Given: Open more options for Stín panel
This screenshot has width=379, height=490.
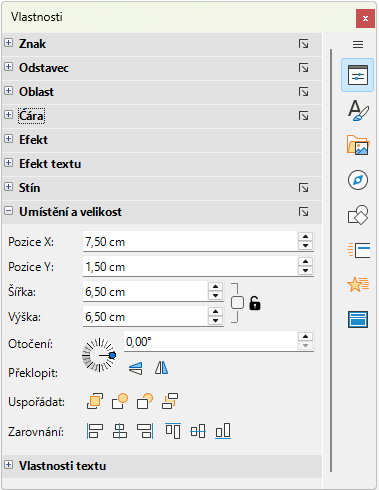Looking at the screenshot, I should tap(303, 188).
